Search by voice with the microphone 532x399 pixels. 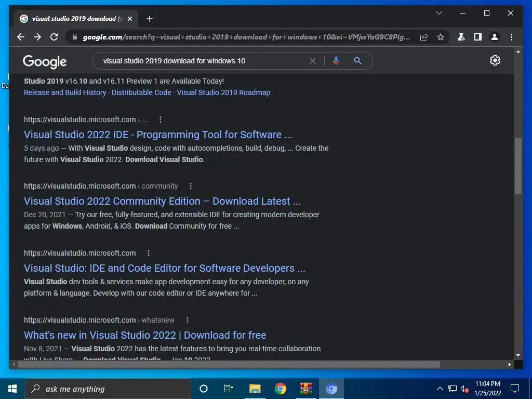click(336, 61)
